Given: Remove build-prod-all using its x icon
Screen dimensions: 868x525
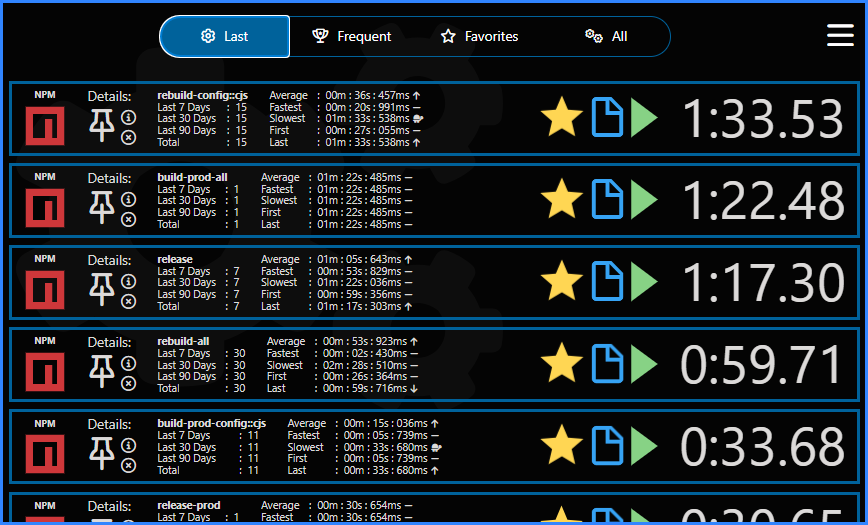Looking at the screenshot, I should click(x=129, y=219).
